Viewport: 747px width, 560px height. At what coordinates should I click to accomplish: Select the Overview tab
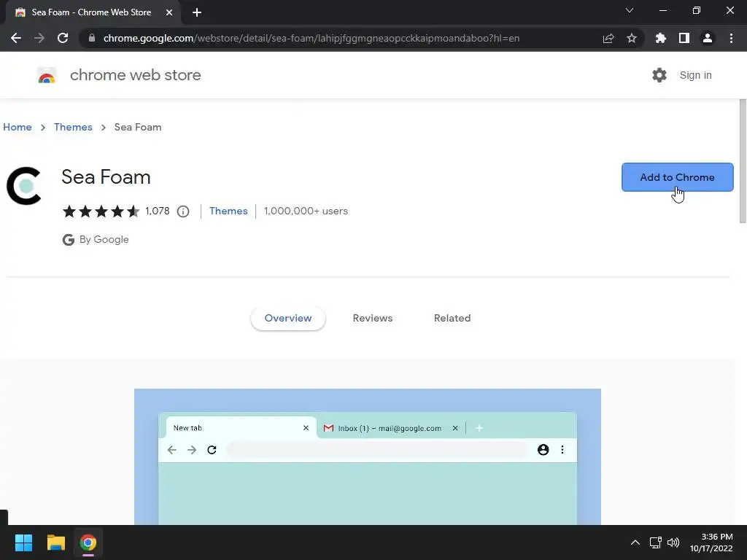pos(287,318)
